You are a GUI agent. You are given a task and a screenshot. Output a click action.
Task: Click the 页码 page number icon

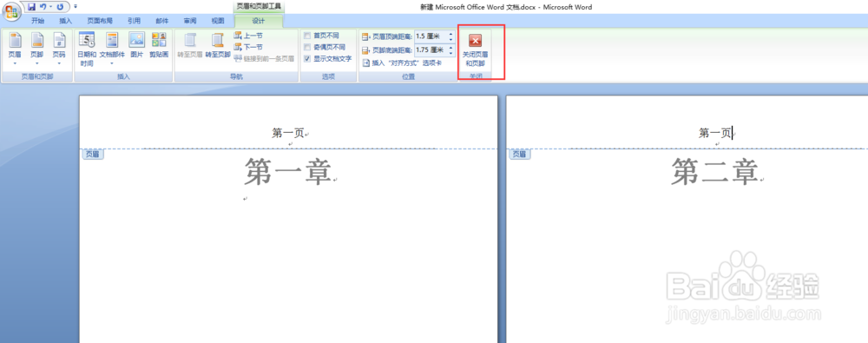click(59, 41)
